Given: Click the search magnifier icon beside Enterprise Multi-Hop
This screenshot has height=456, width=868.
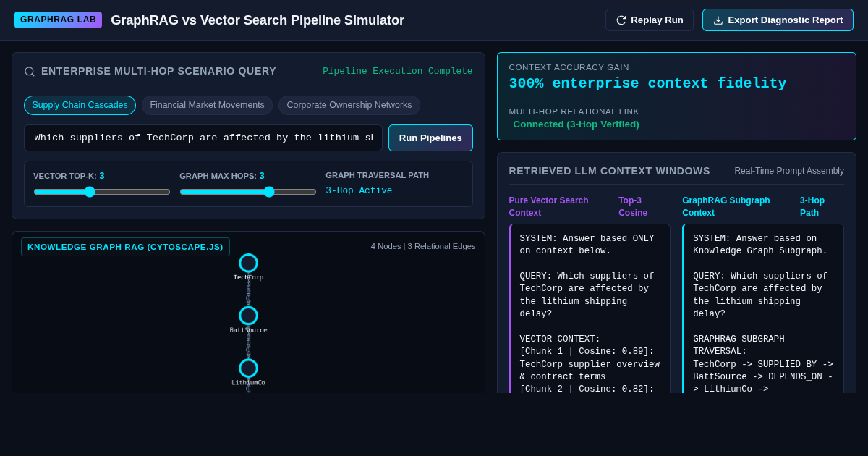Looking at the screenshot, I should 30,72.
